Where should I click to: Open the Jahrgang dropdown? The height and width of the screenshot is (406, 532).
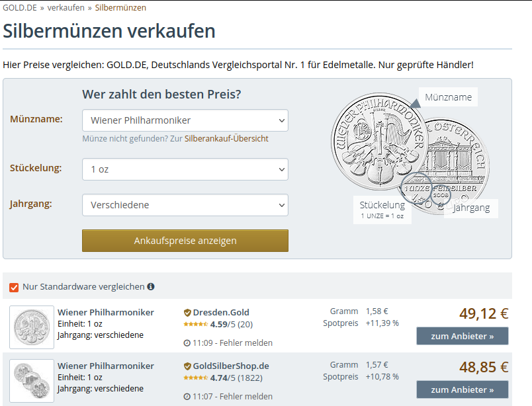pos(185,205)
